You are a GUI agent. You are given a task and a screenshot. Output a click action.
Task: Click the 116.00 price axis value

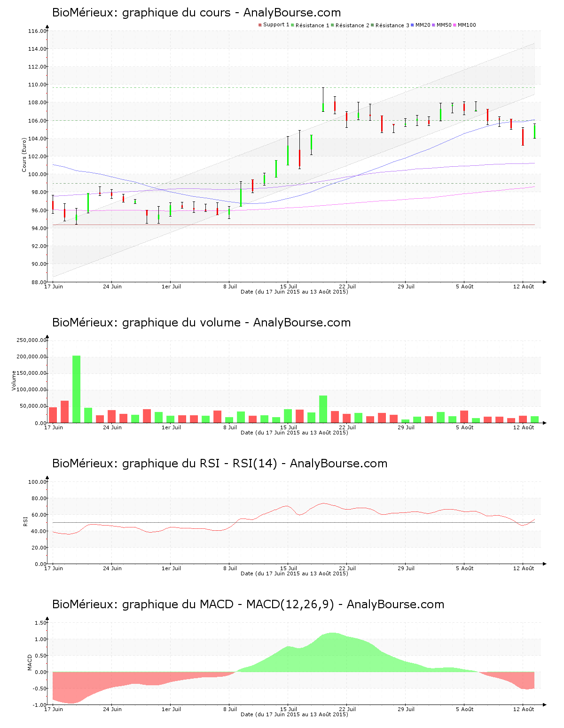[37, 31]
